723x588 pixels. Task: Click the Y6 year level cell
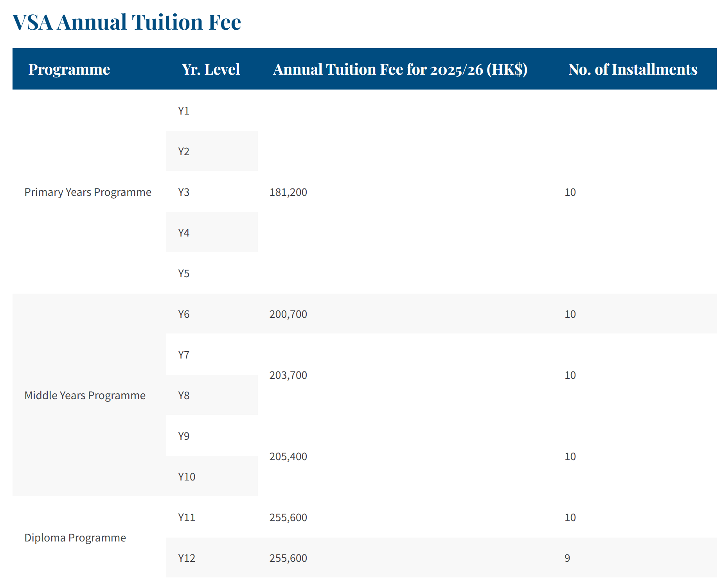[184, 314]
